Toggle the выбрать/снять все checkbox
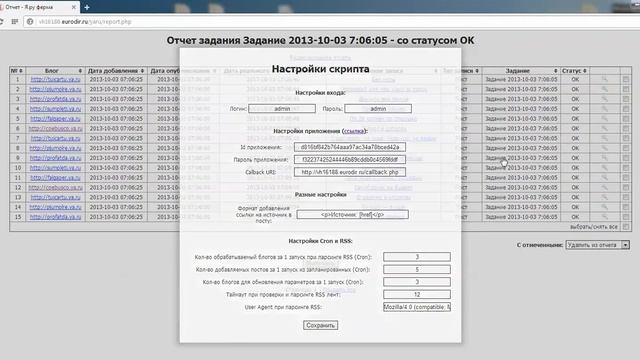The image size is (640, 360). pyautogui.click(x=626, y=227)
